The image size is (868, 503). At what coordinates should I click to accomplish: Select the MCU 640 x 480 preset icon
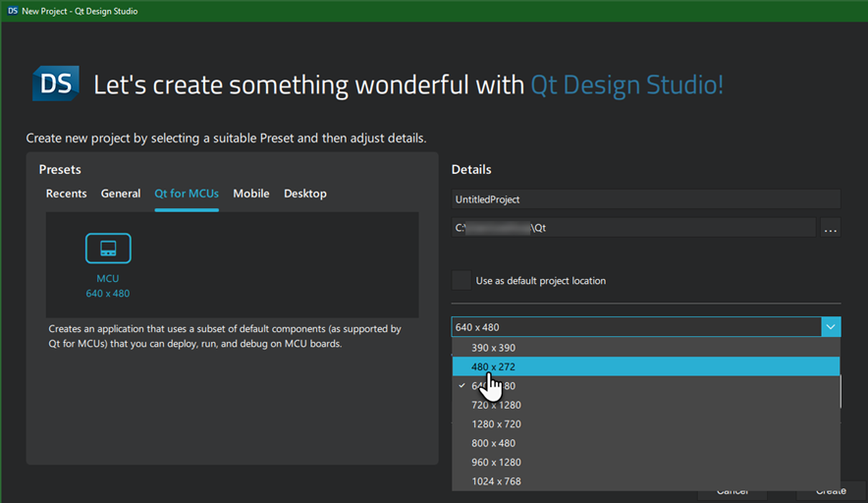tap(108, 249)
